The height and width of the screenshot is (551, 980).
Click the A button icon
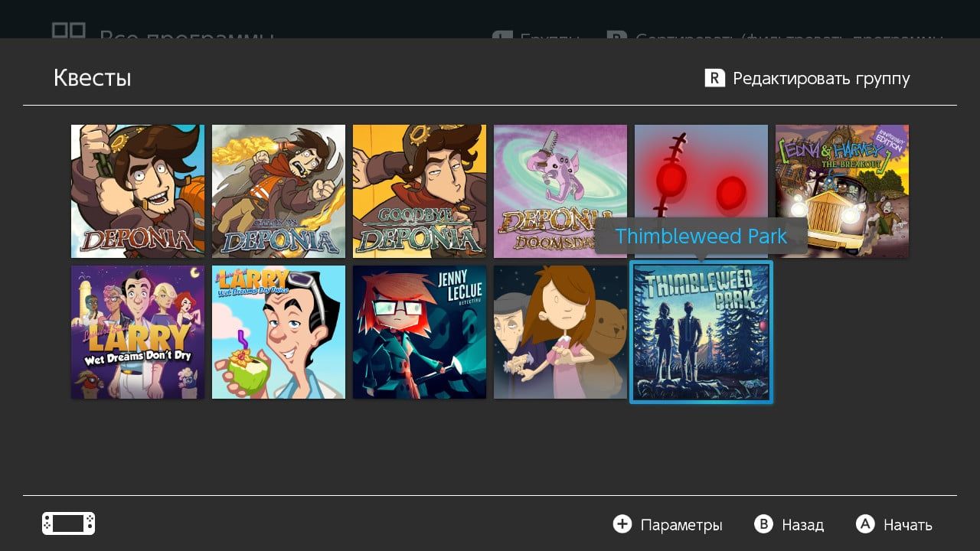(865, 524)
